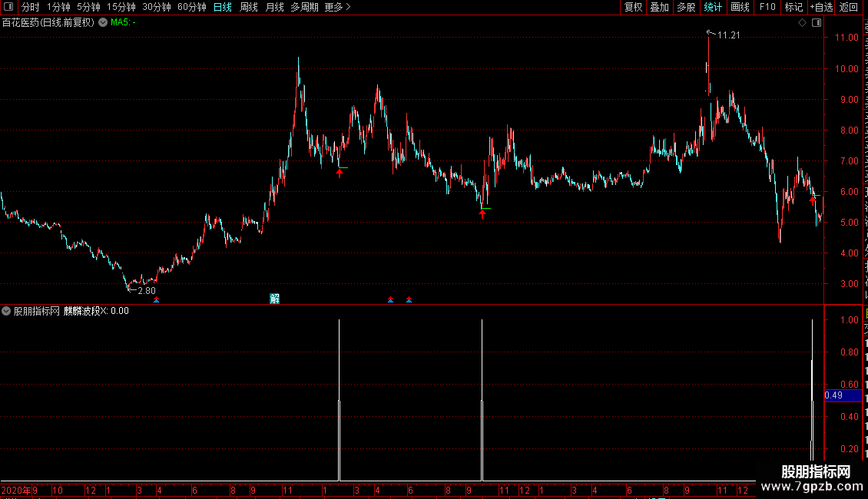Click the 复权 adjustment button

(x=633, y=7)
